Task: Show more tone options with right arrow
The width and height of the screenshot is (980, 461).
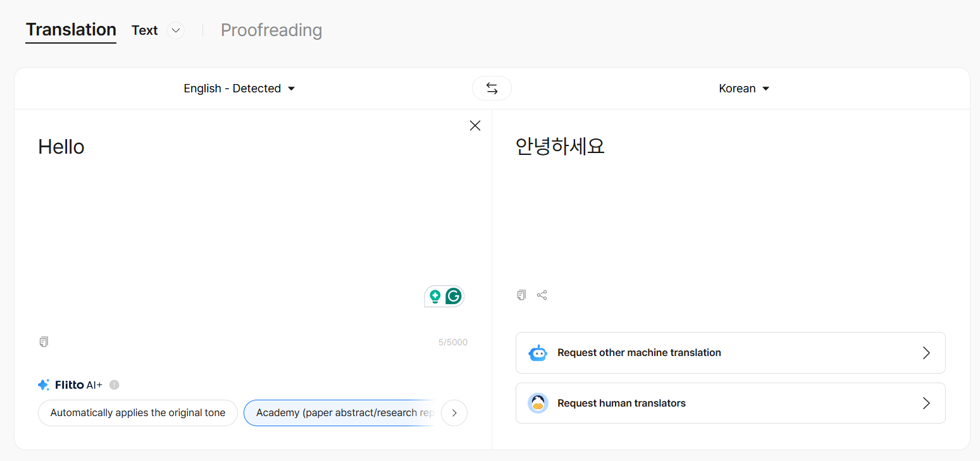Action: [x=454, y=413]
